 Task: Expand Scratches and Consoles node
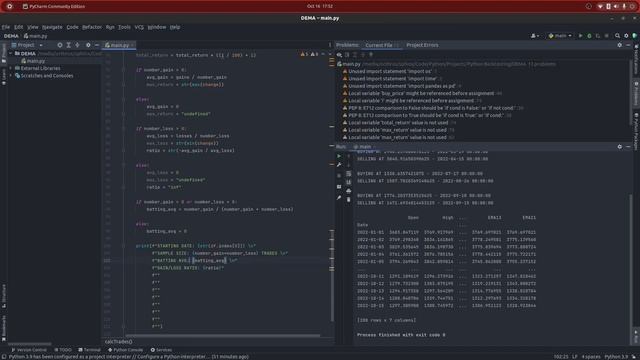(x=11, y=76)
